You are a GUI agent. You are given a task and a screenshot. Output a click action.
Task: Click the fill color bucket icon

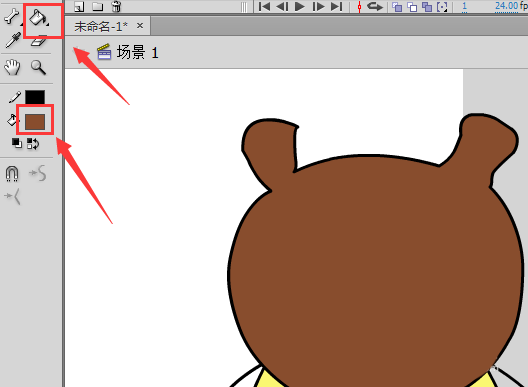[12, 120]
